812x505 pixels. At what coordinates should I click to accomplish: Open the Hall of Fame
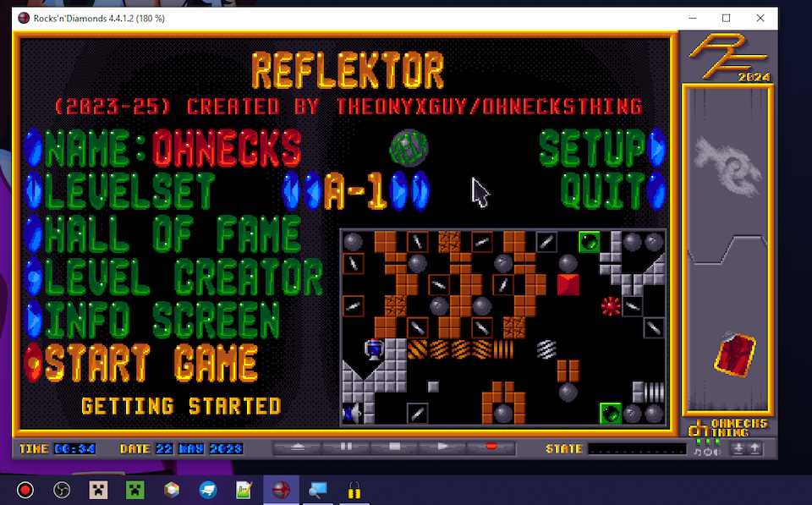point(173,234)
